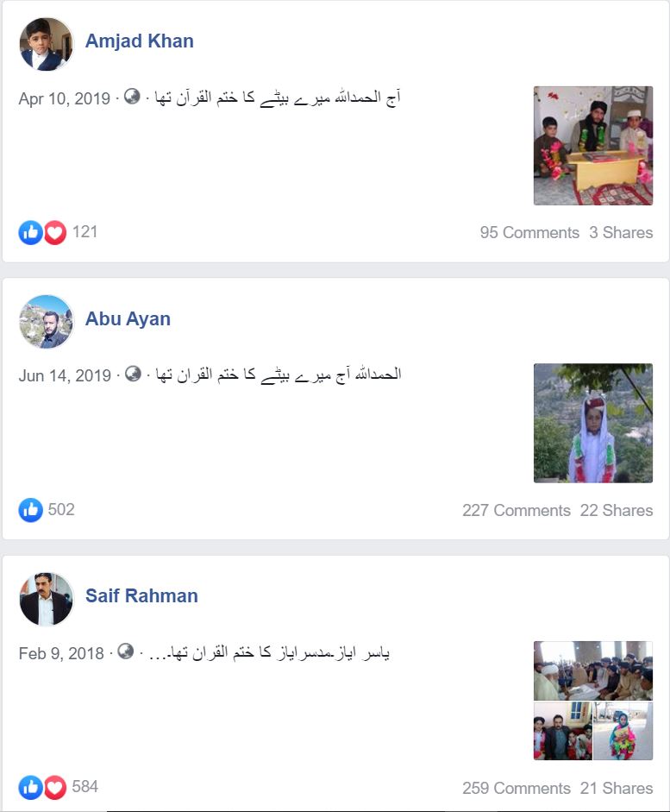This screenshot has height=812, width=670.
Task: Click the public globe icon beside Jun 14, 2019
Action: point(134,374)
